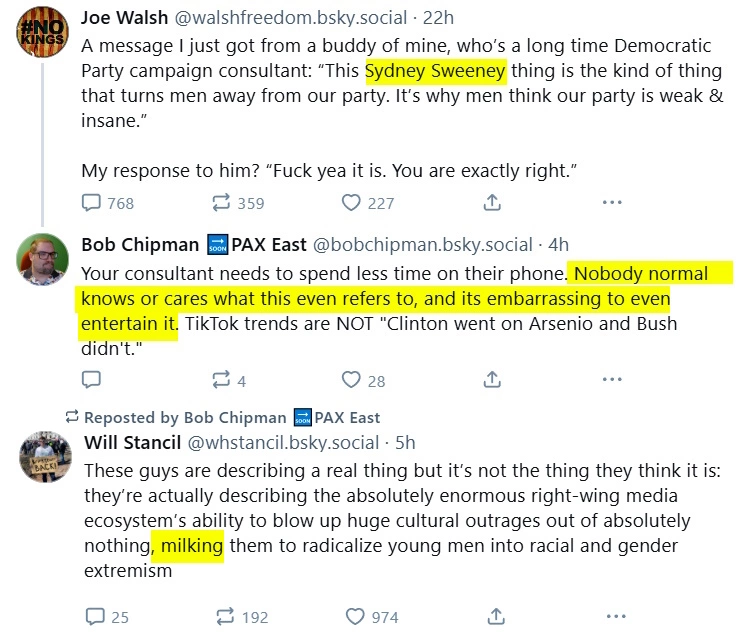
Task: Open the @walshfreedom.bsky.social handle link
Action: 290,18
